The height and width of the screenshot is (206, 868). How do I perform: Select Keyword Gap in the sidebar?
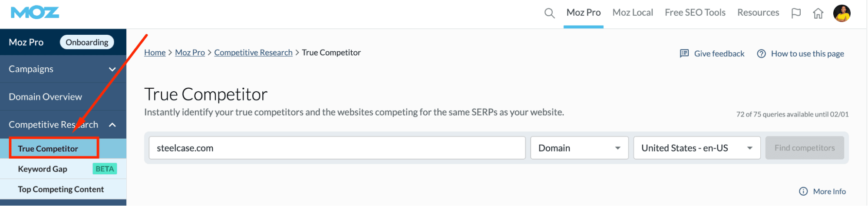click(x=43, y=169)
